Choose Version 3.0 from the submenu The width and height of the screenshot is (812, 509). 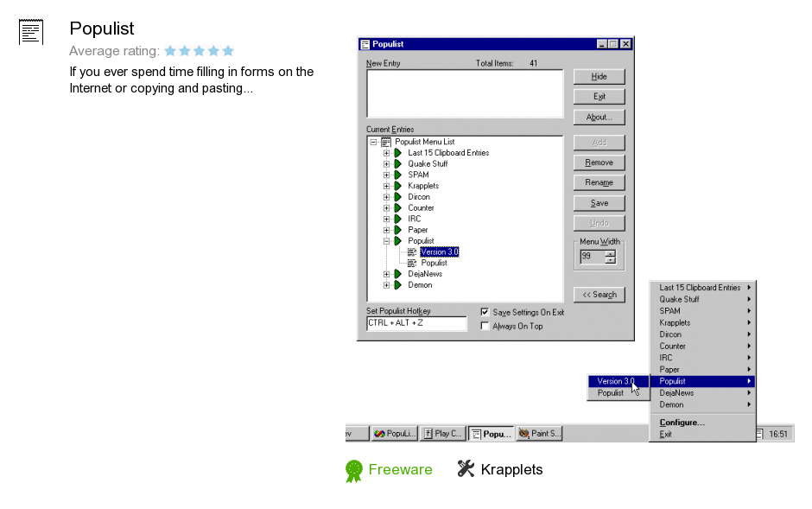619,381
